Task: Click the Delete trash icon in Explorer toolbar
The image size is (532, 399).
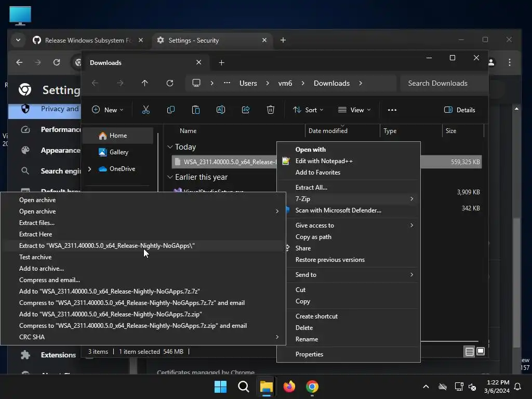Action: 270,110
